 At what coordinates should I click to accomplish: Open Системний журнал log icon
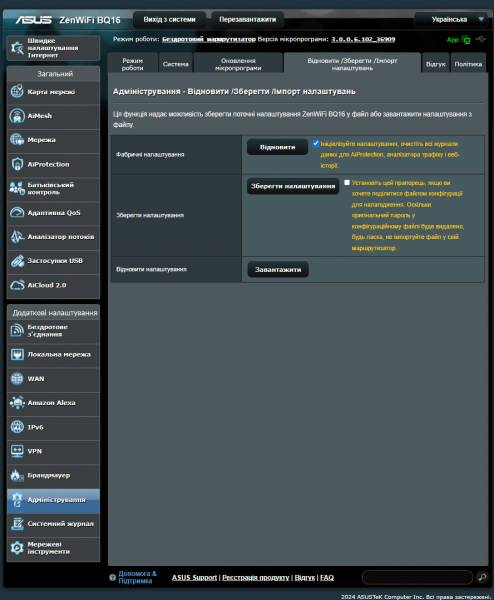click(17, 524)
